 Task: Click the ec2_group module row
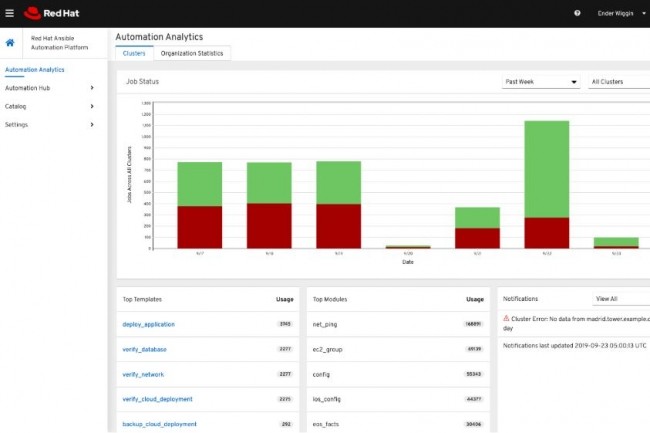398,349
